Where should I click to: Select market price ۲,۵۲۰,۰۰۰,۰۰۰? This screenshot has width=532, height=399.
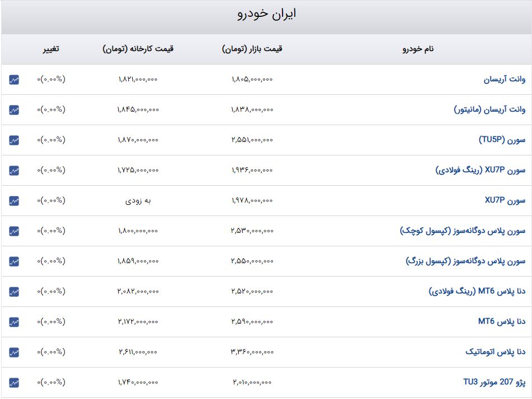click(x=252, y=291)
